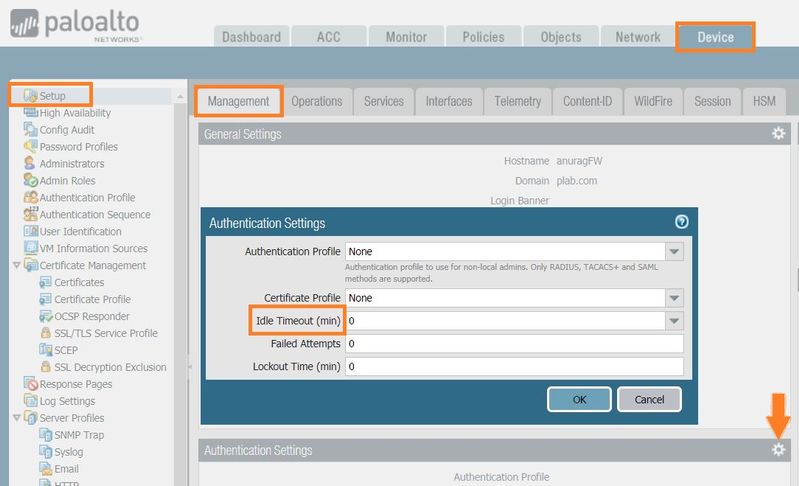Click the Palo Alto Networks logo

(75, 25)
